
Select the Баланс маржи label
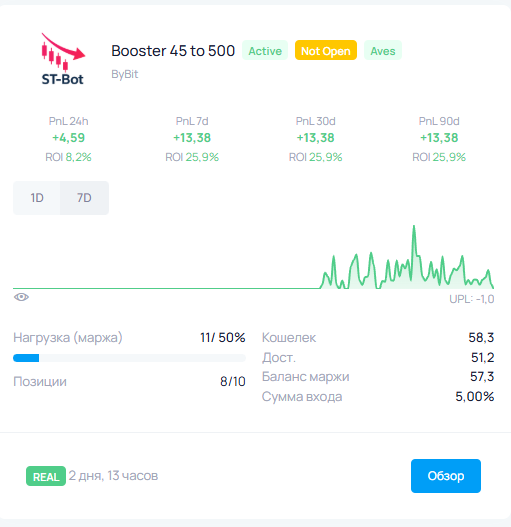click(306, 377)
